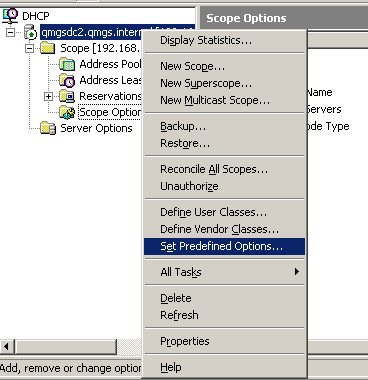Screen dimensions: 368x380
Task: Choose New Multicast Scope
Action: tap(225, 100)
